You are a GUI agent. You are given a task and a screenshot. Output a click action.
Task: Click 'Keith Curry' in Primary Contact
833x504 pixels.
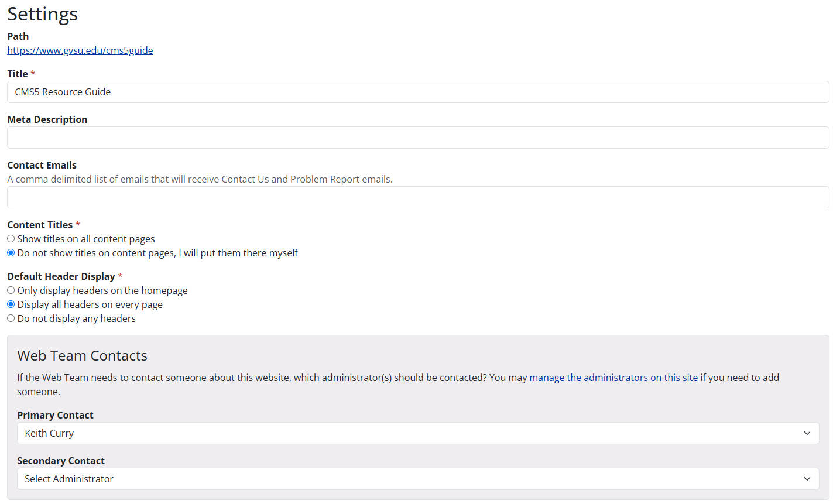tap(49, 433)
